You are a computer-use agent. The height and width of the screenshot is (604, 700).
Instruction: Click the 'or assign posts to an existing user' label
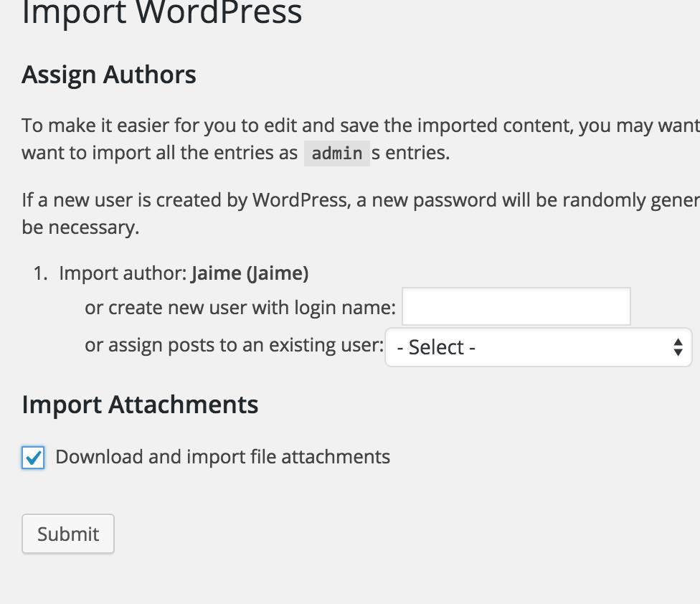[x=234, y=345]
